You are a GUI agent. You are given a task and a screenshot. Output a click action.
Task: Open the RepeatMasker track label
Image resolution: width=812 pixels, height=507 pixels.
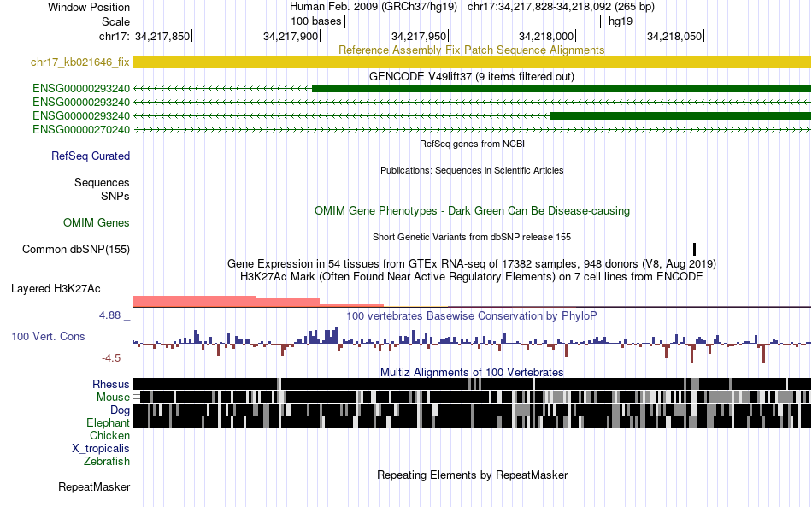(94, 486)
